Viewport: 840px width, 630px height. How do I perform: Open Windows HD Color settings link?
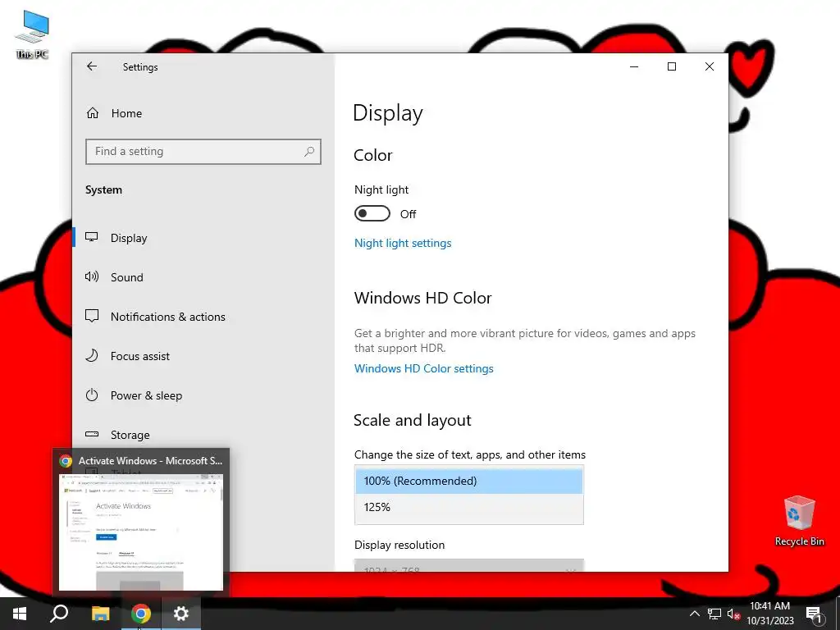click(x=424, y=368)
